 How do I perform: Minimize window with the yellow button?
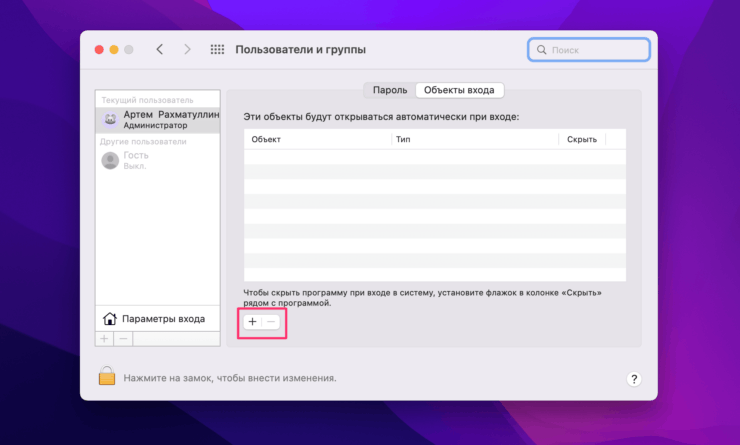114,50
